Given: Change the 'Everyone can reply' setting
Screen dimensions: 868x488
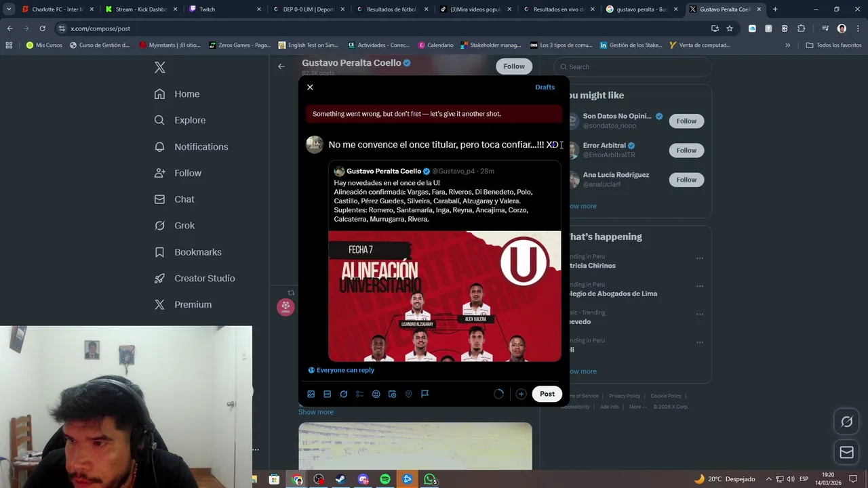Looking at the screenshot, I should click(x=341, y=370).
